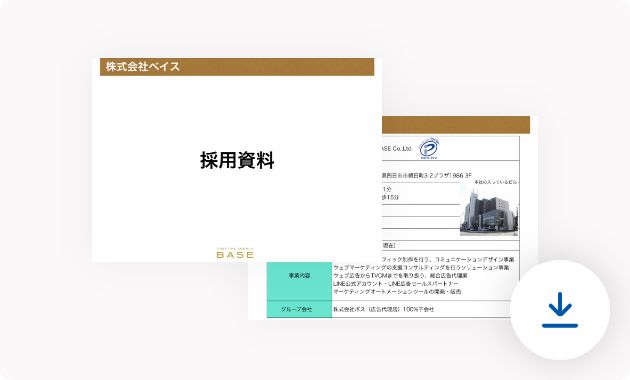Open the 採用資料 front slide thumbnail
630x380 pixels.
(x=237, y=160)
